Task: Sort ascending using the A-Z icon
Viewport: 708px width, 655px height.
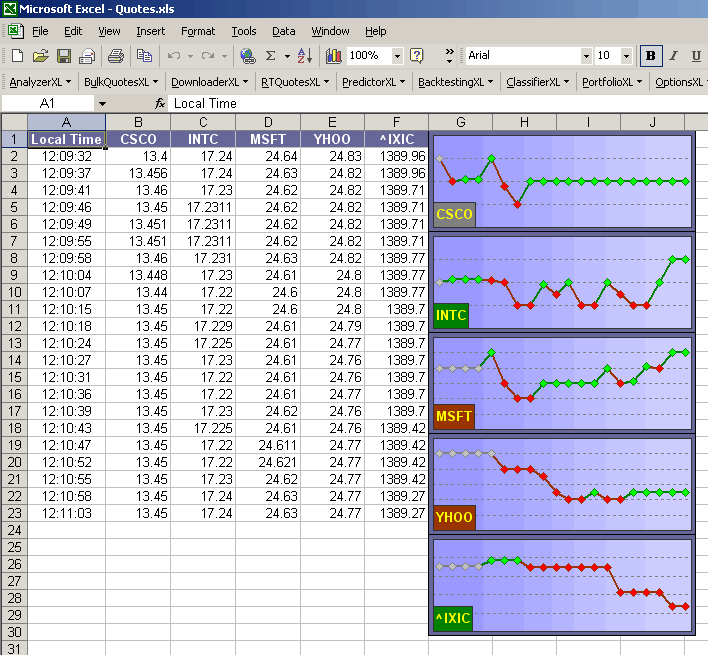Action: [x=303, y=56]
